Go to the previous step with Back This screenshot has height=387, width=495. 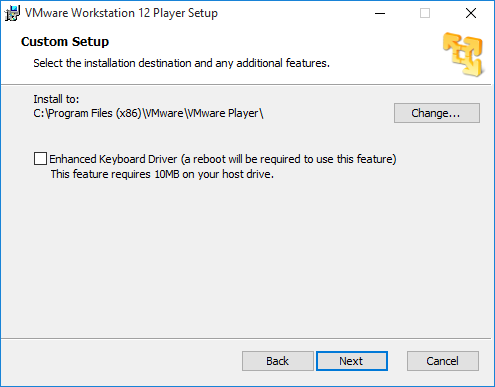[x=278, y=361]
